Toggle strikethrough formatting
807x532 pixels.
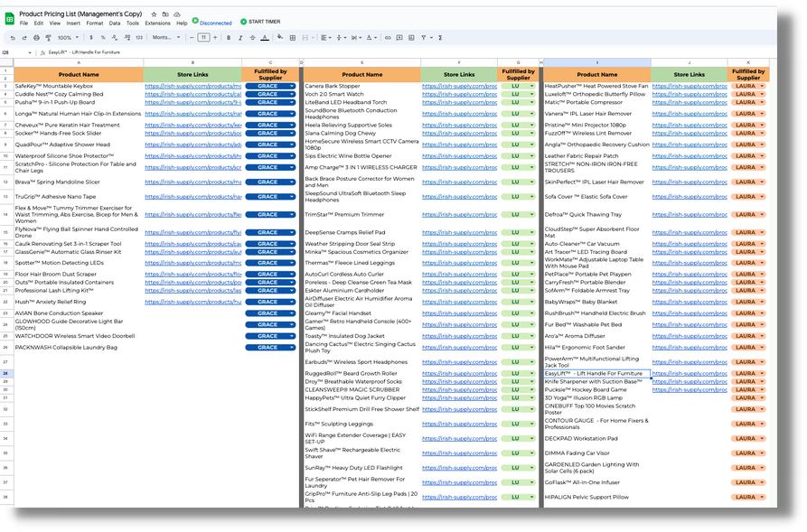coord(252,38)
